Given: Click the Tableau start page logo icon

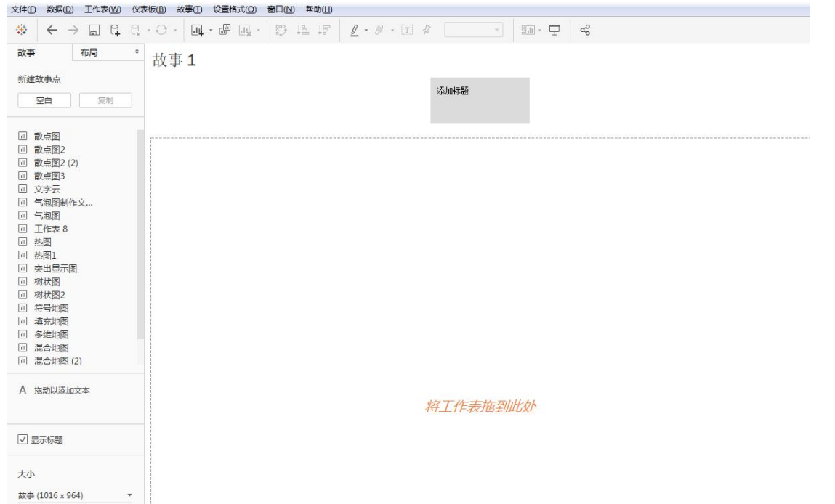Looking at the screenshot, I should [x=21, y=31].
